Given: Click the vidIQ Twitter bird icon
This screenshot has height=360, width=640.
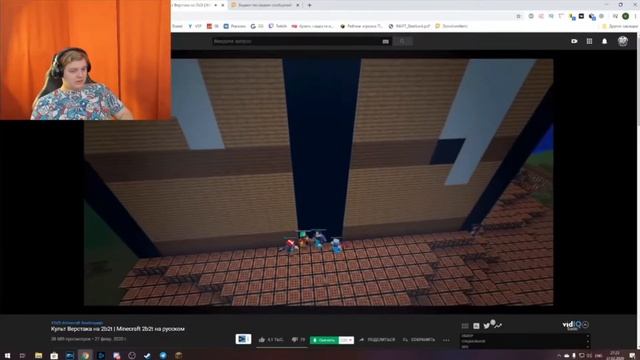Looking at the screenshot, I should (x=487, y=325).
